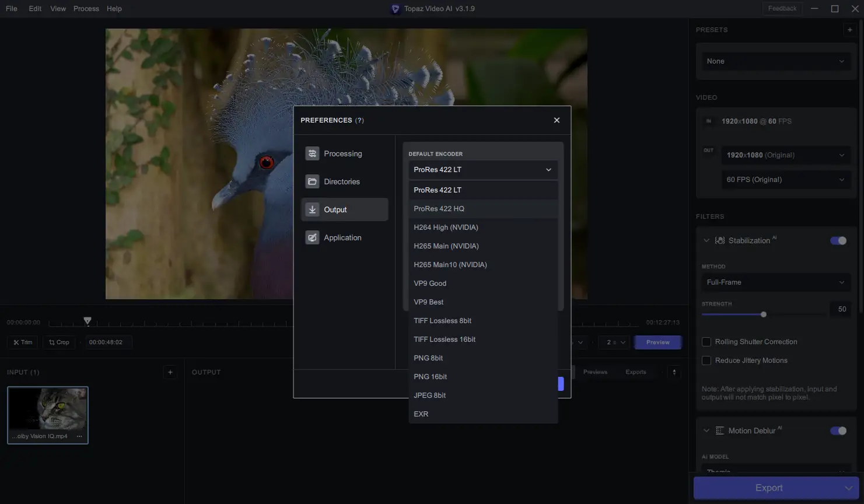Click the Strength value field showing 50
The width and height of the screenshot is (864, 504).
coord(842,309)
